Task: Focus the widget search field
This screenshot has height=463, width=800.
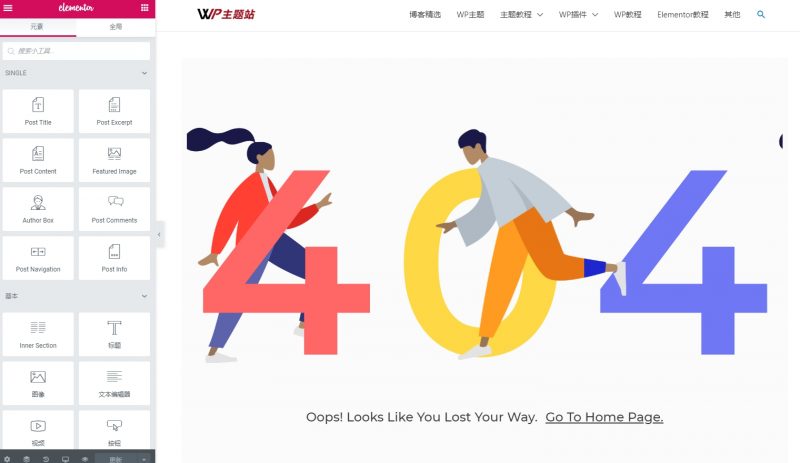Action: coord(77,51)
